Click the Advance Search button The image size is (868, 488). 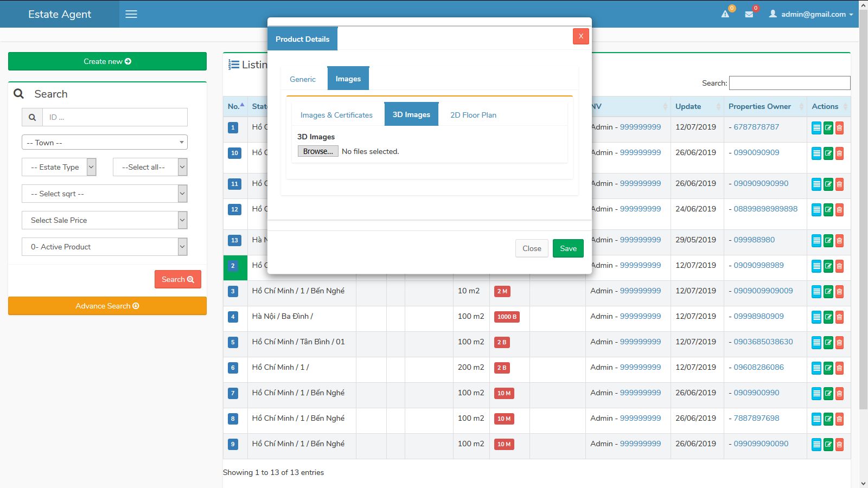pos(107,306)
